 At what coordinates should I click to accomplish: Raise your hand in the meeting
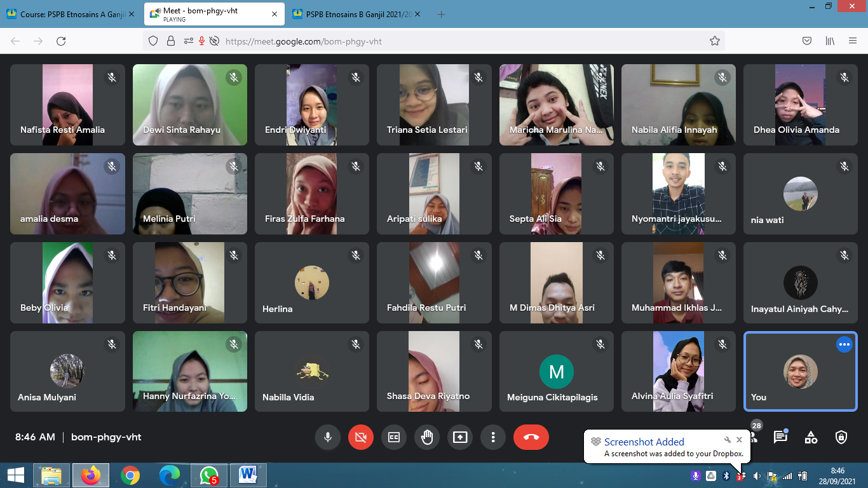point(426,437)
